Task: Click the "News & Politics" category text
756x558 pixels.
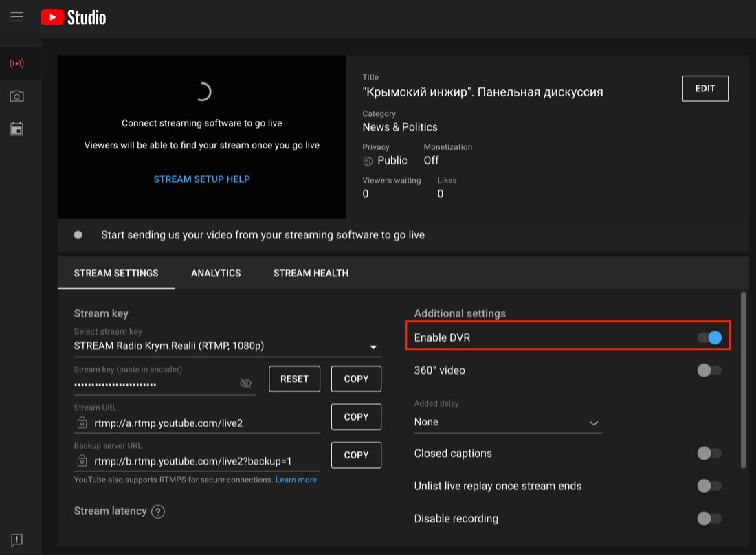Action: pyautogui.click(x=400, y=127)
